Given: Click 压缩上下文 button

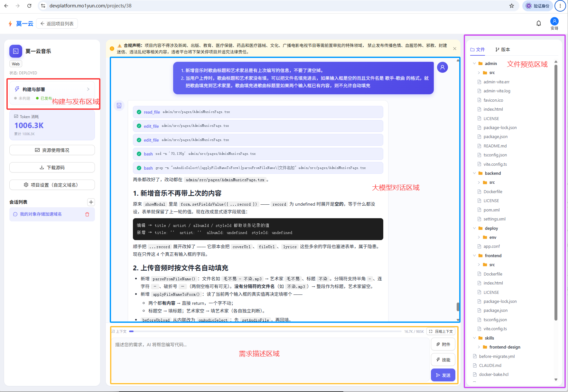Looking at the screenshot, I should tap(441, 331).
